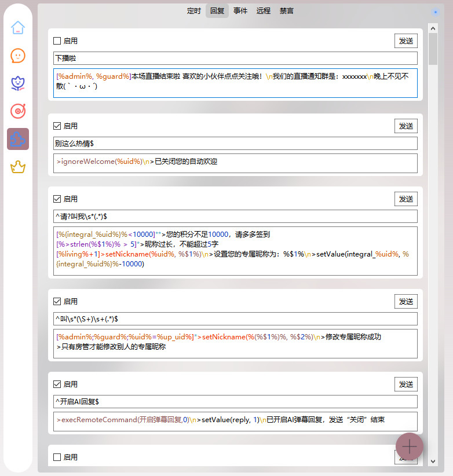Viewport: 453px width, 476px height.
Task: Click the round plus add button
Action: pos(410,446)
